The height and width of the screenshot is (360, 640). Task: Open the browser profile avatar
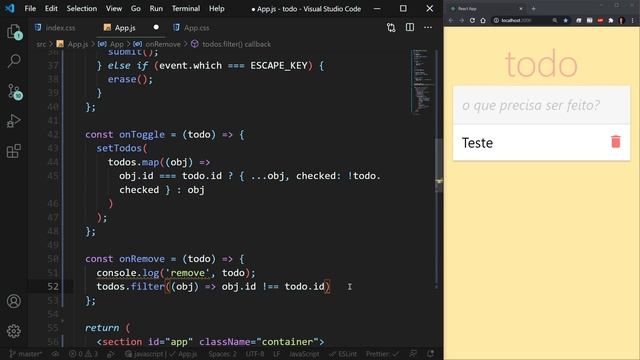pyautogui.click(x=621, y=20)
